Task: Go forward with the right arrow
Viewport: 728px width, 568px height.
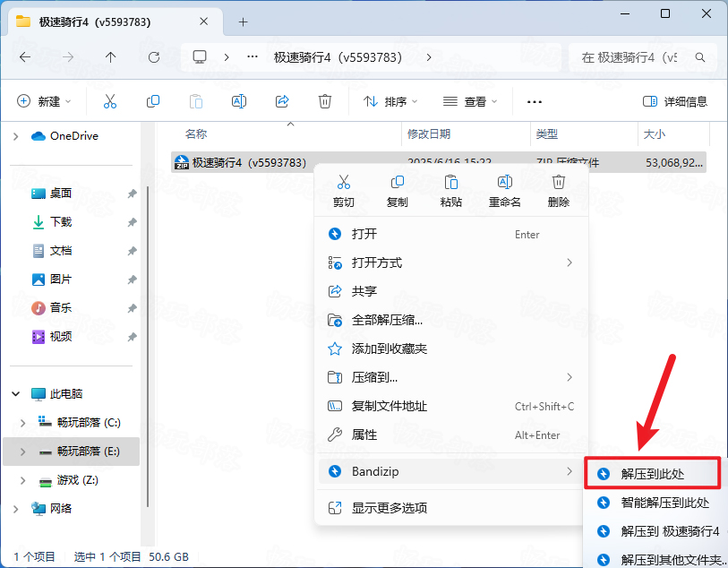Action: (x=68, y=57)
